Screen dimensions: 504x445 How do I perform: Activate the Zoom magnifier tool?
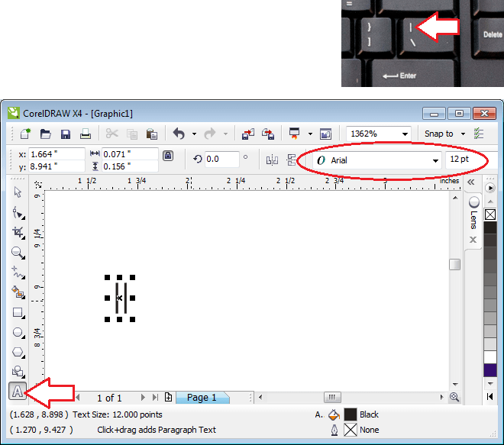point(18,252)
